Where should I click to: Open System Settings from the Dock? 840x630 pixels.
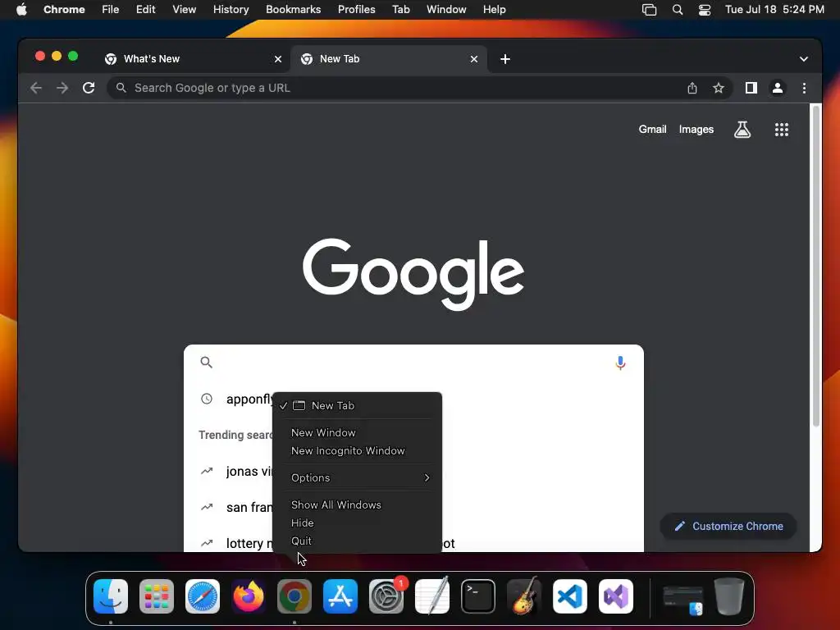click(x=386, y=596)
